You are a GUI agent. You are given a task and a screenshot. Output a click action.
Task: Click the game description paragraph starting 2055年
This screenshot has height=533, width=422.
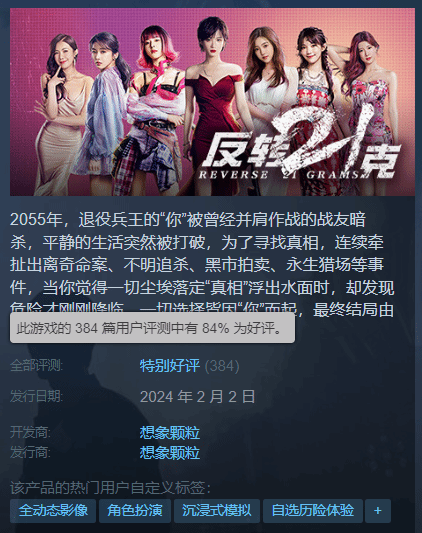click(202, 264)
